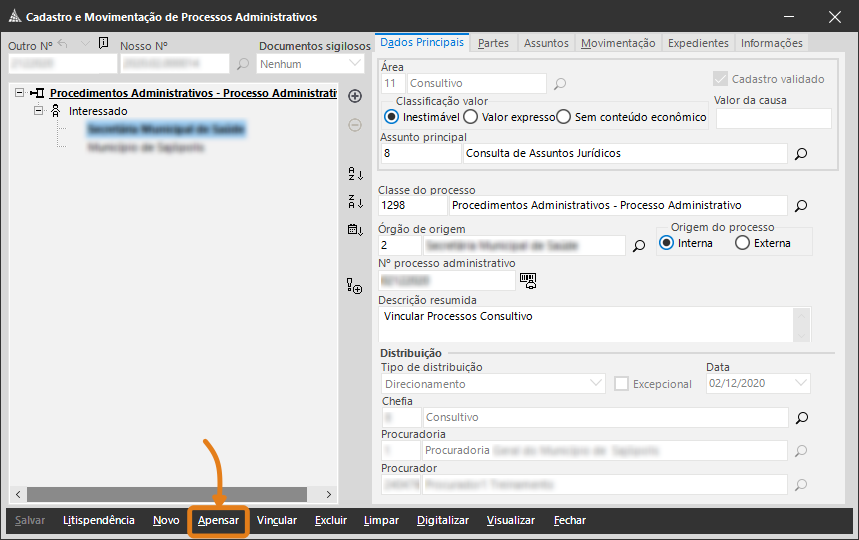Click the Órgão de origem lookup magnifier
Screen dimensions: 859x540
[639, 245]
